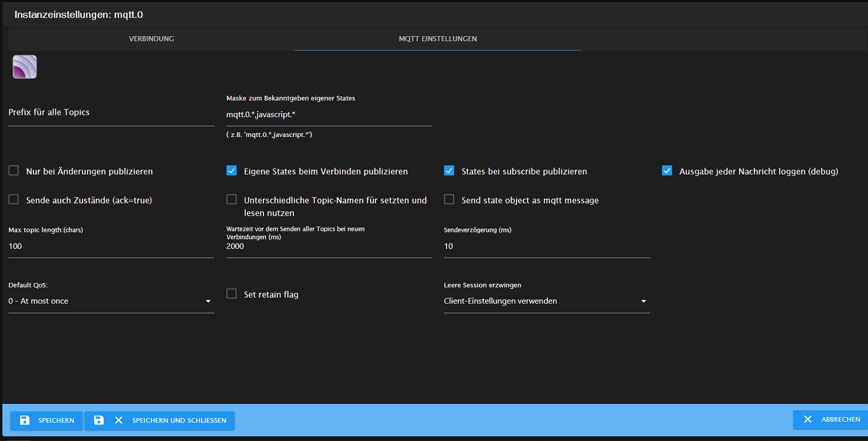Click the Abbrechen button
The height and width of the screenshot is (441, 868).
tap(831, 419)
